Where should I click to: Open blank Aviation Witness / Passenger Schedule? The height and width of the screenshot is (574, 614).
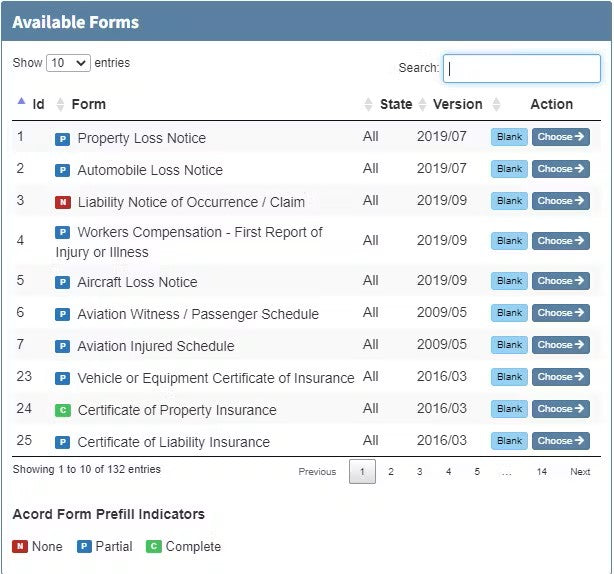(509, 313)
